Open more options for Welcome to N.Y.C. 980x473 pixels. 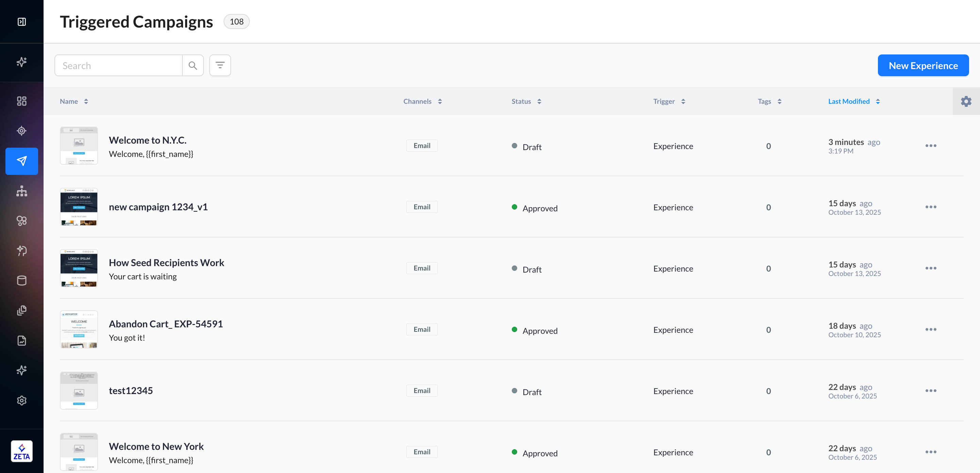coord(931,146)
